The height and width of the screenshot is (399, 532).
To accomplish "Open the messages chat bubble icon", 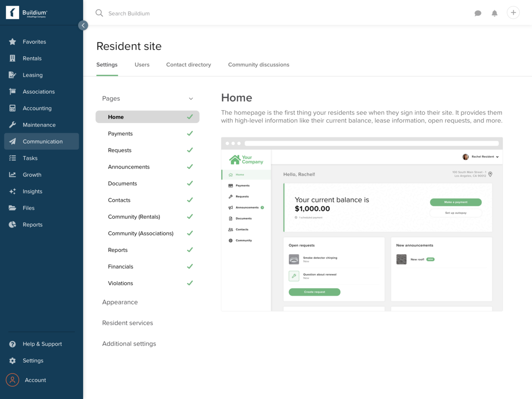I will click(478, 13).
